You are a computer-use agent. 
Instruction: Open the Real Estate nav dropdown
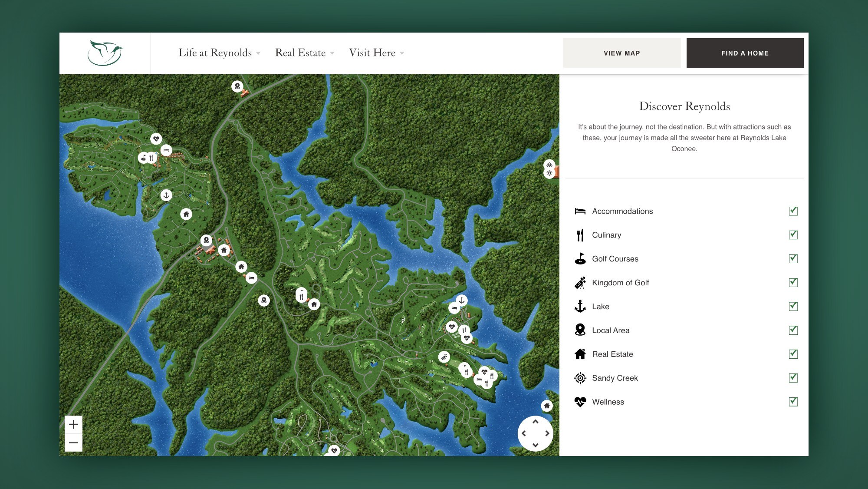click(305, 53)
